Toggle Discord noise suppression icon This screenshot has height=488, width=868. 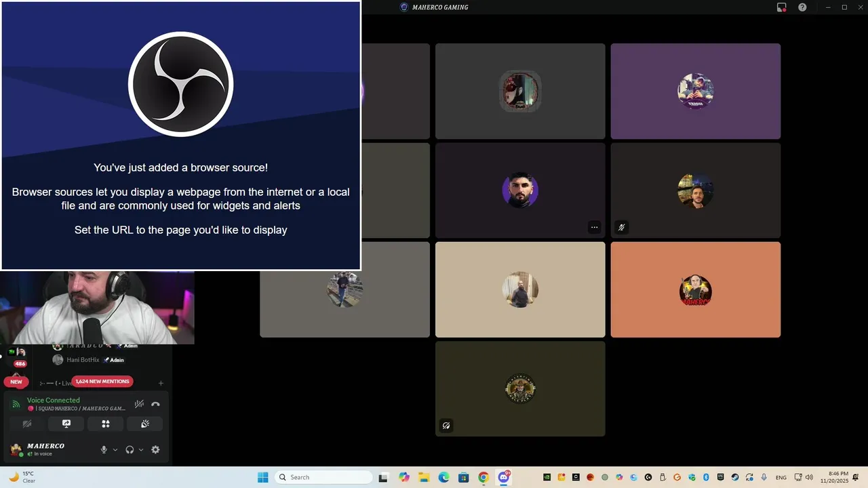(139, 404)
